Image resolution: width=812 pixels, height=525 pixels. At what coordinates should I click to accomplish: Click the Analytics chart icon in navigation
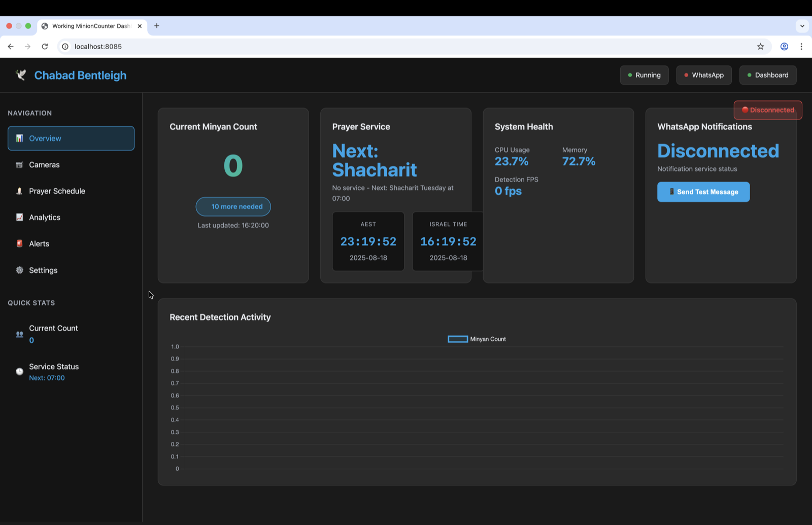tap(19, 218)
